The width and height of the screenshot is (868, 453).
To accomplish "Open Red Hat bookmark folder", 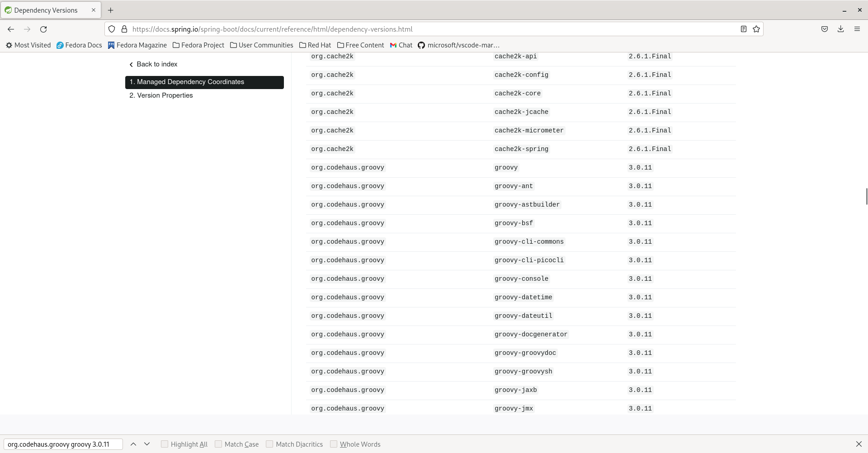I will coord(315,45).
